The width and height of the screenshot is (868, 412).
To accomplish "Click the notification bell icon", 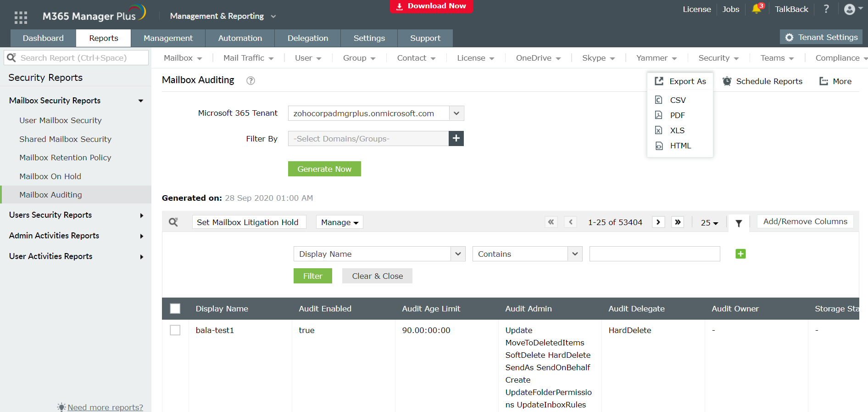I will click(757, 9).
